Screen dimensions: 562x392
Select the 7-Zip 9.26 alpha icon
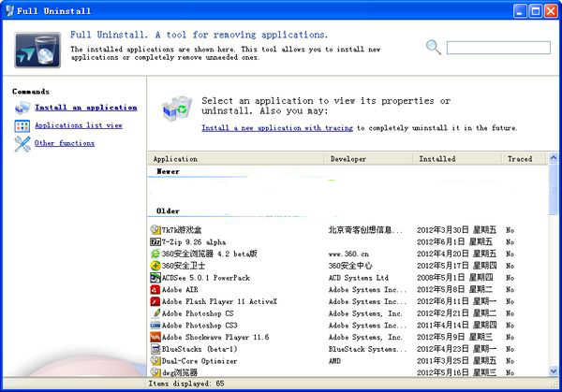[155, 241]
